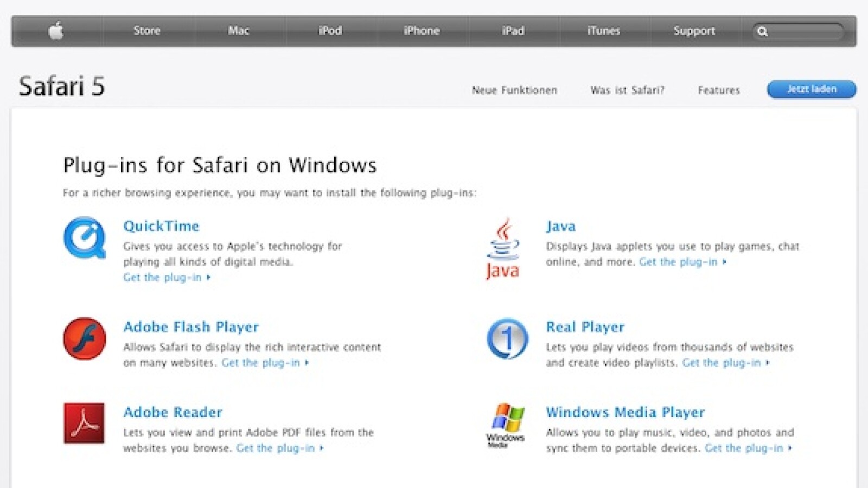Viewport: 868px width, 488px height.
Task: Open the Features link
Action: point(719,90)
